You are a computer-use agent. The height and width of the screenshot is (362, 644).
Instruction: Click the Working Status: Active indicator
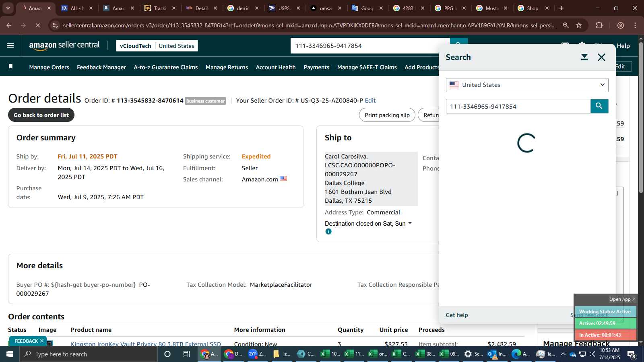605,312
